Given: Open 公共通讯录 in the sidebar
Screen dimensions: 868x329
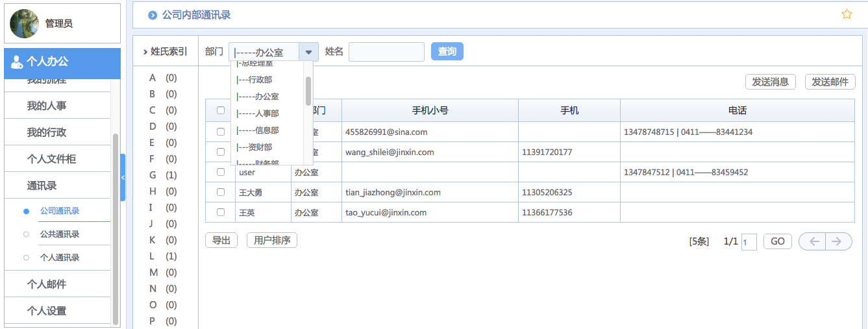Looking at the screenshot, I should pyautogui.click(x=60, y=234).
